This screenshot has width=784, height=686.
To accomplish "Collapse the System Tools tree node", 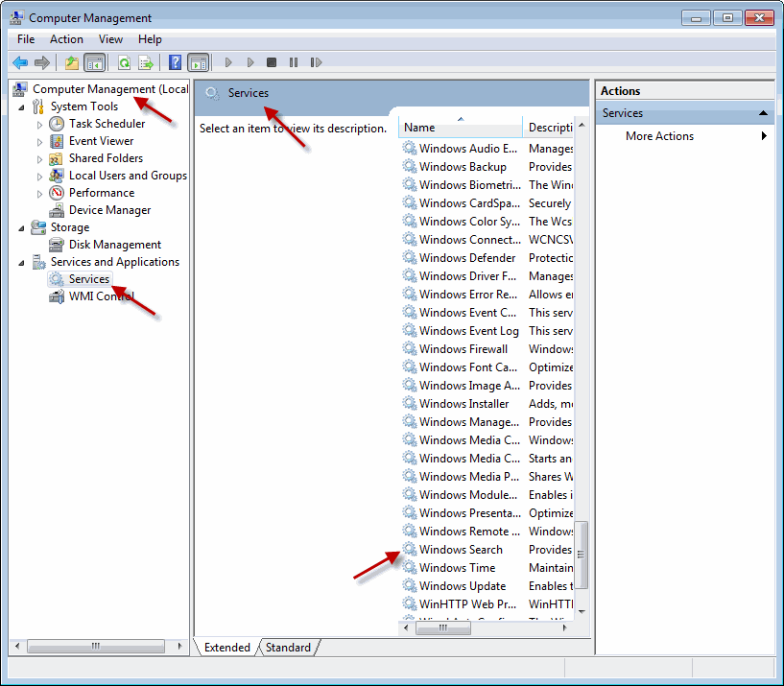I will click(21, 106).
